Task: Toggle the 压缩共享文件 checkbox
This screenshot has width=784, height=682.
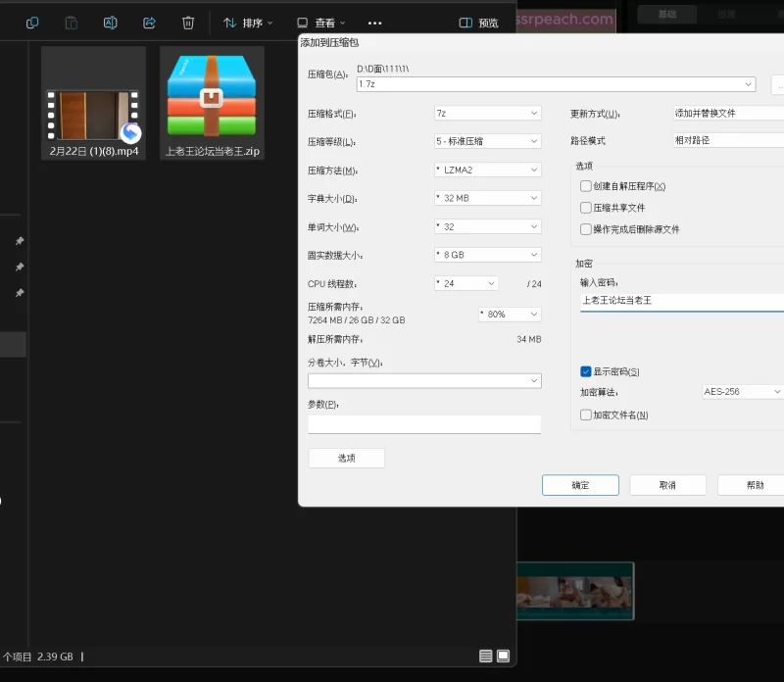Action: pos(586,208)
